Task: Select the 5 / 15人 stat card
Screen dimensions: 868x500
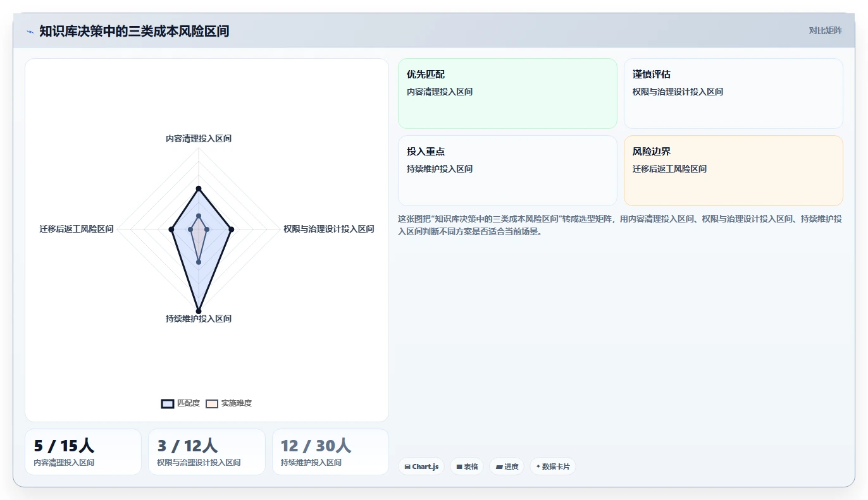Action: (x=83, y=452)
